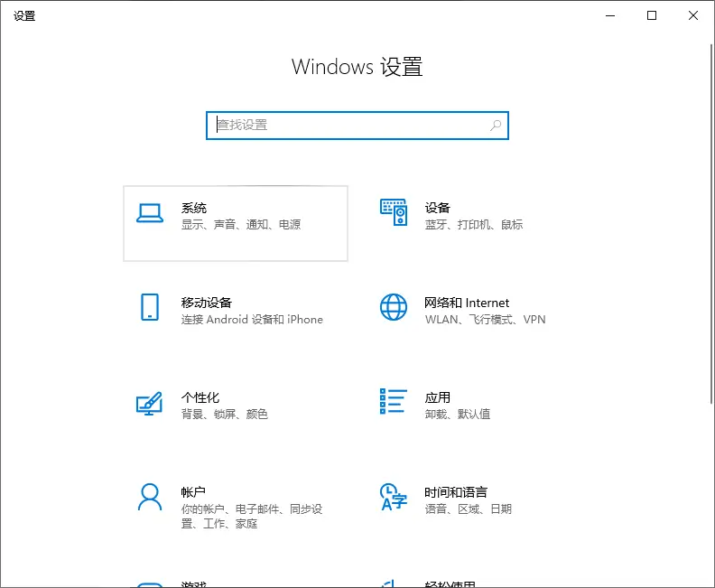Click the 应用 list icon
This screenshot has width=715, height=588.
[x=394, y=402]
